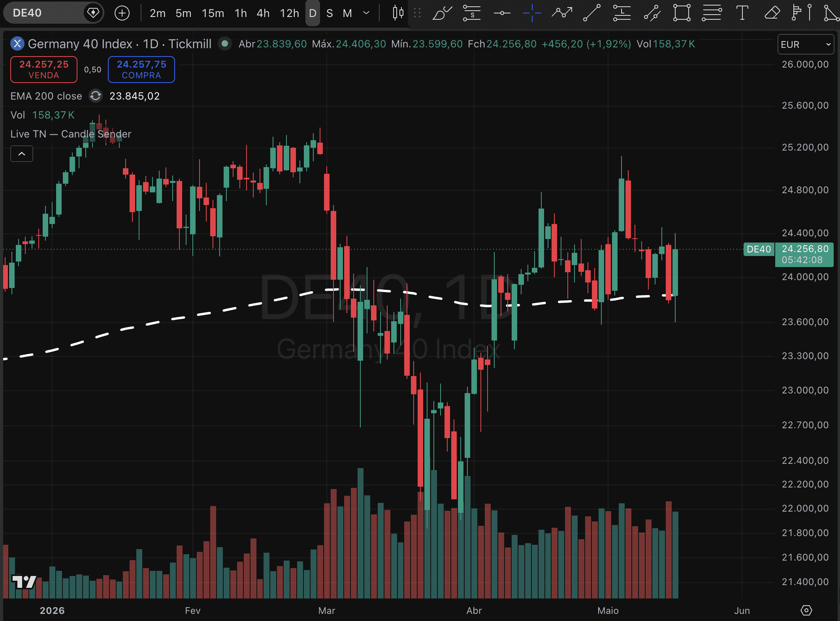This screenshot has width=840, height=621.
Task: Click the Máx. value 24.406,30
Action: [361, 44]
